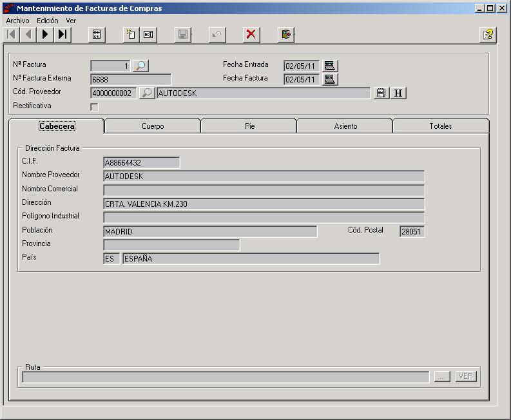Image resolution: width=511 pixels, height=420 pixels.
Task: Switch to the Asiento tab
Action: pos(345,126)
